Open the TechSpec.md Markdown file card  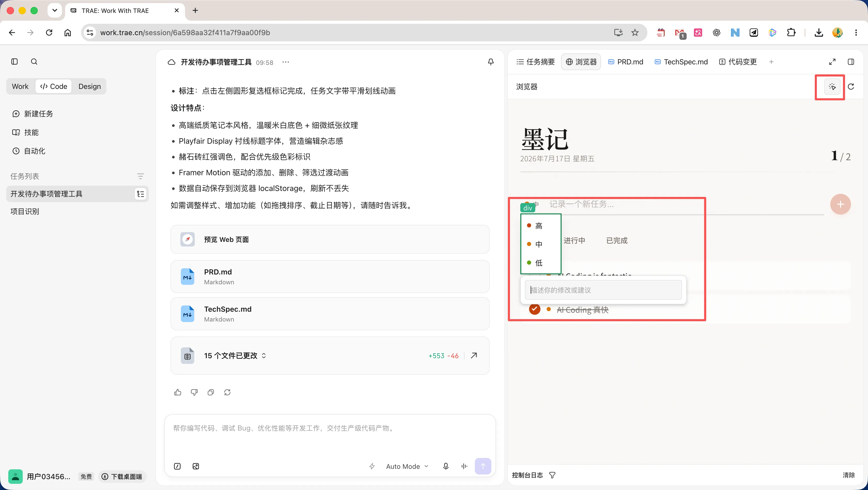330,314
